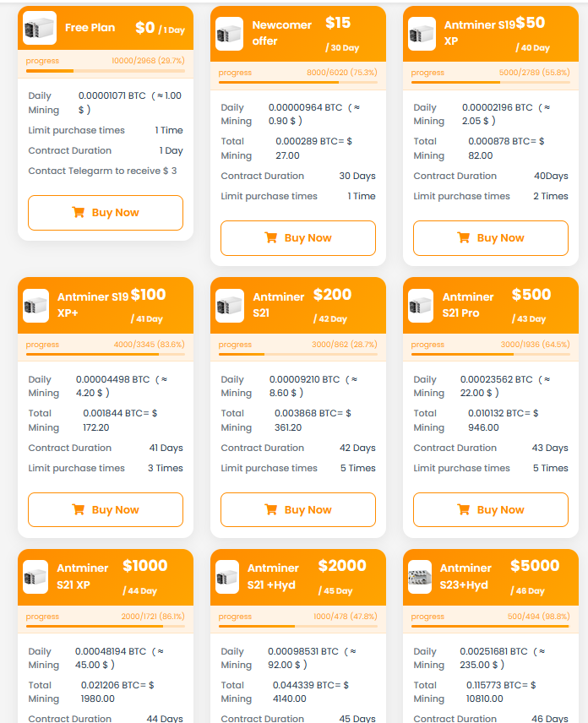Image resolution: width=588 pixels, height=723 pixels.
Task: Click the Newcomer offer miner icon
Action: pos(229,34)
